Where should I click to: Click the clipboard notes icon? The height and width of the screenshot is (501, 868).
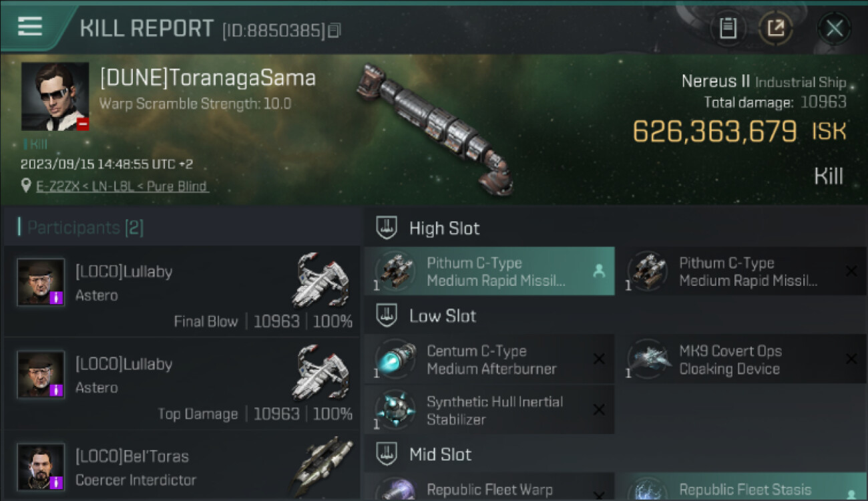click(x=728, y=28)
